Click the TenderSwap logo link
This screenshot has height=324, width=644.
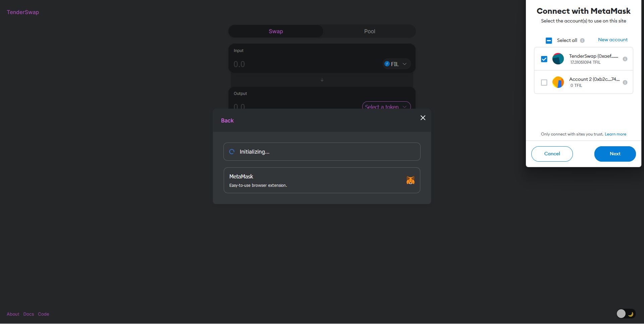coord(23,12)
